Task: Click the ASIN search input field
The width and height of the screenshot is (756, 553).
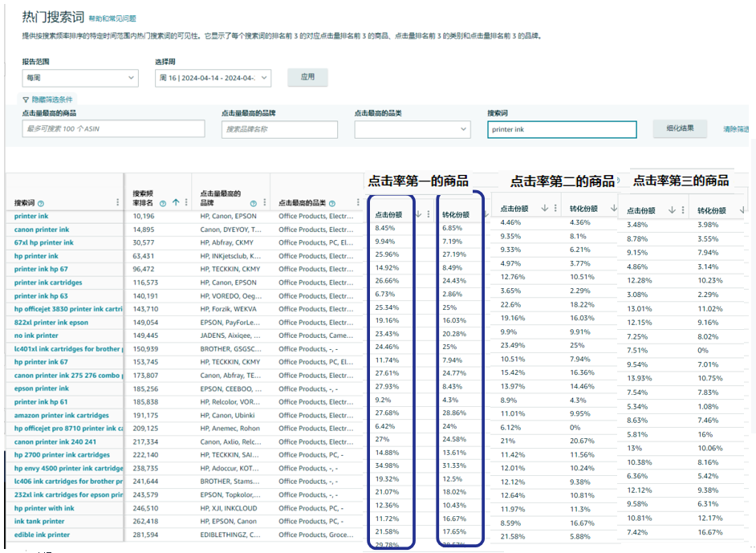Action: (x=113, y=129)
